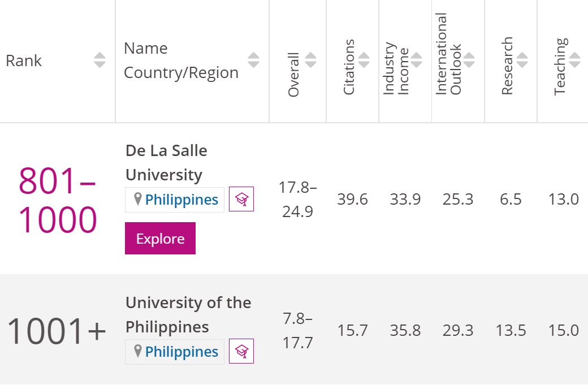
Task: Click location pin in University of the Philippines row
Action: (x=137, y=351)
